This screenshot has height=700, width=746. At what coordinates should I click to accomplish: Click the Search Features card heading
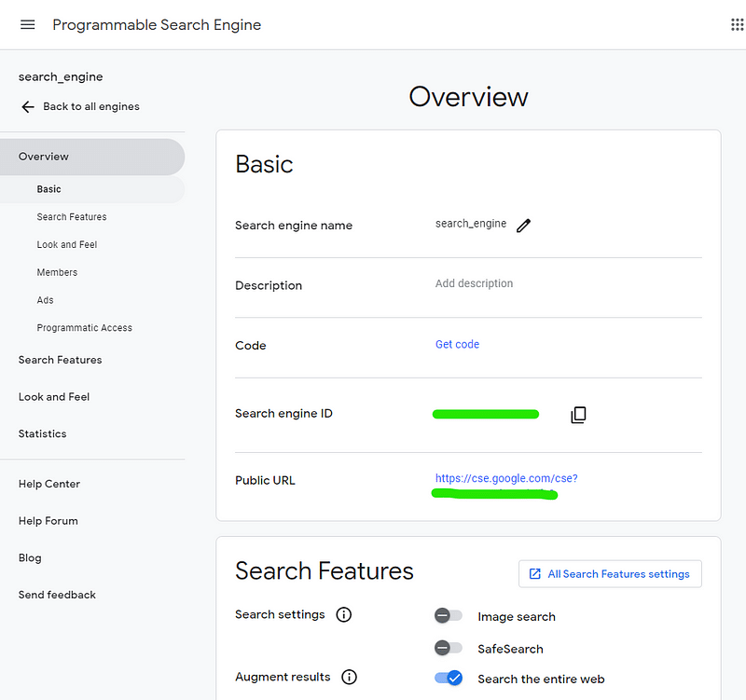coord(325,570)
